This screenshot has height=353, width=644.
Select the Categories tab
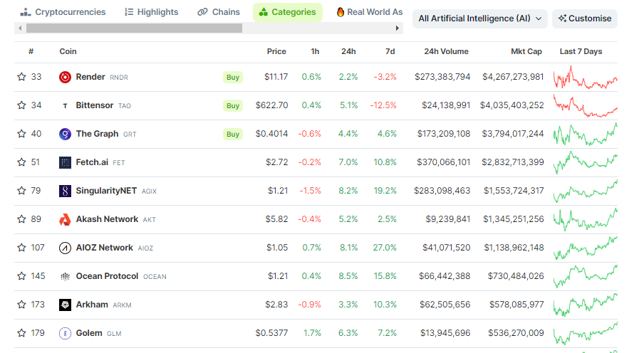[x=288, y=12]
